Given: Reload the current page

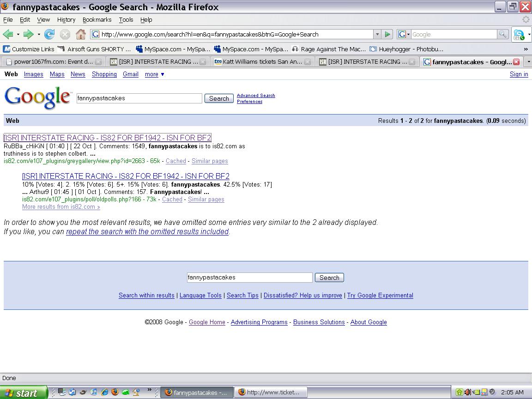Looking at the screenshot, I should coord(49,34).
